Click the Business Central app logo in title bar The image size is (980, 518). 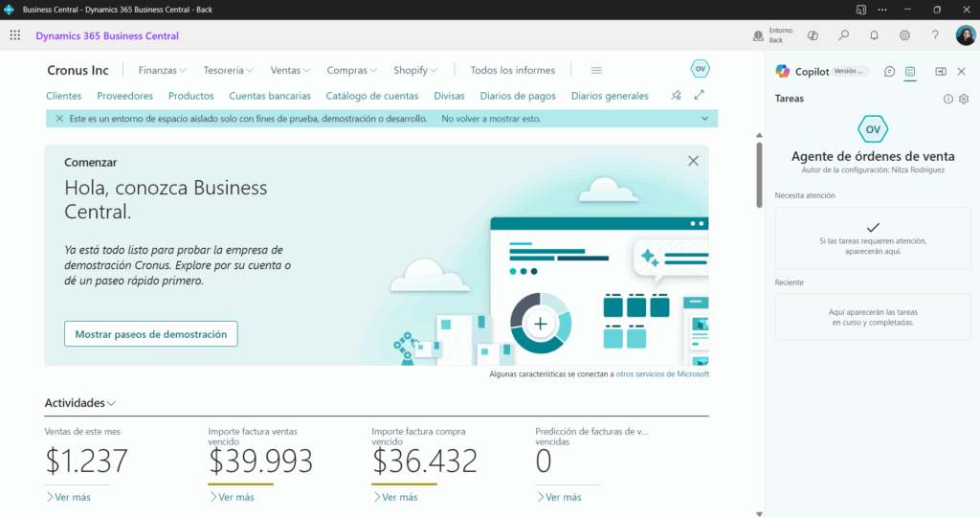pos(9,10)
